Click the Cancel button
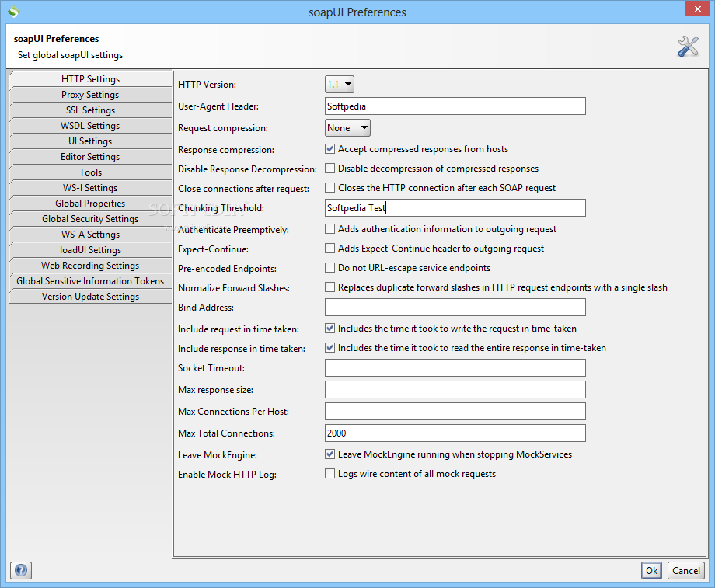Screen dimensions: 715x588 (x=685, y=570)
